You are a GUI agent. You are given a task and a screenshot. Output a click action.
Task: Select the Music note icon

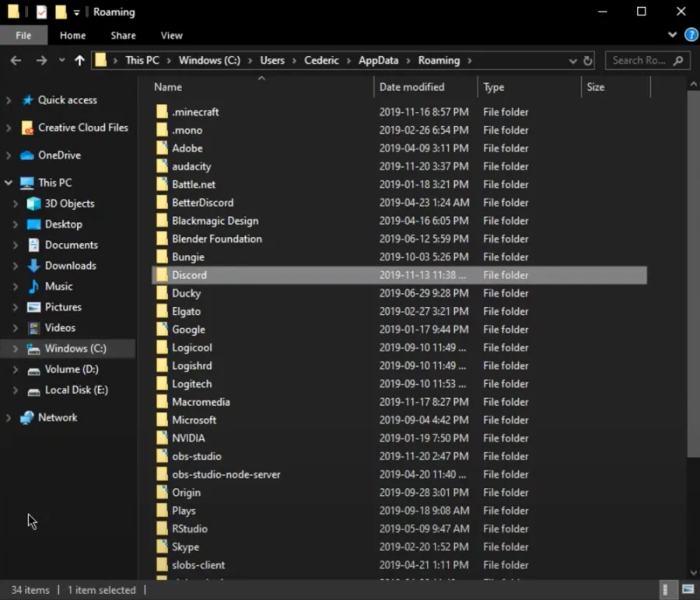[33, 286]
